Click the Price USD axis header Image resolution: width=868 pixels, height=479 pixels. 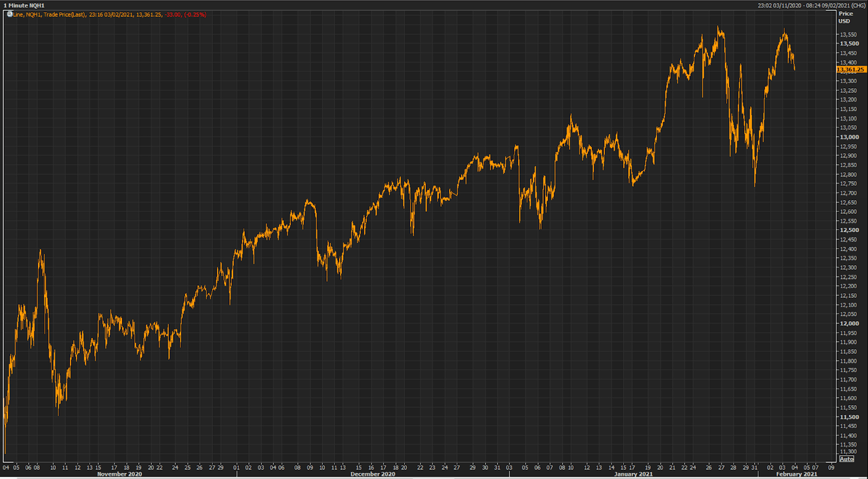[x=845, y=17]
